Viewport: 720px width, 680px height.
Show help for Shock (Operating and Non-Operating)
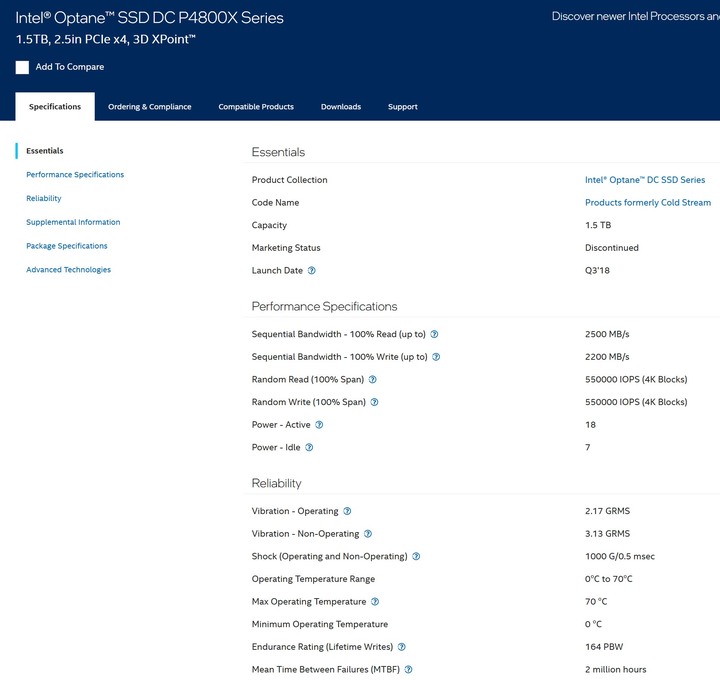pos(416,556)
